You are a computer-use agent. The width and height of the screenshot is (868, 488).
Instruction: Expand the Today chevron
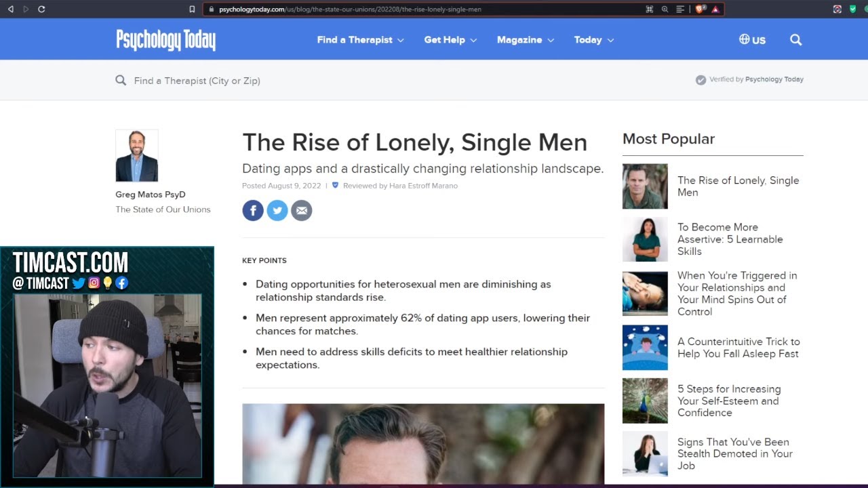pyautogui.click(x=610, y=40)
